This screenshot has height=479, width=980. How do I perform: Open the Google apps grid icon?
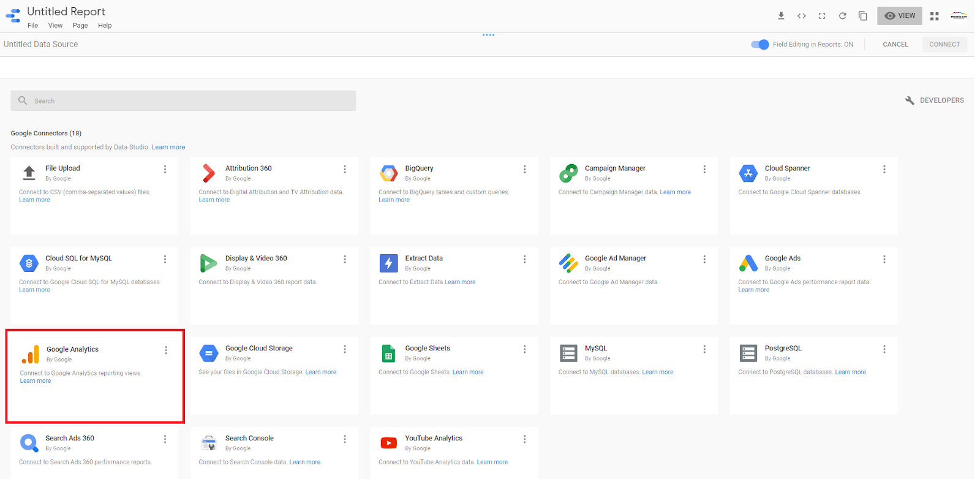934,17
